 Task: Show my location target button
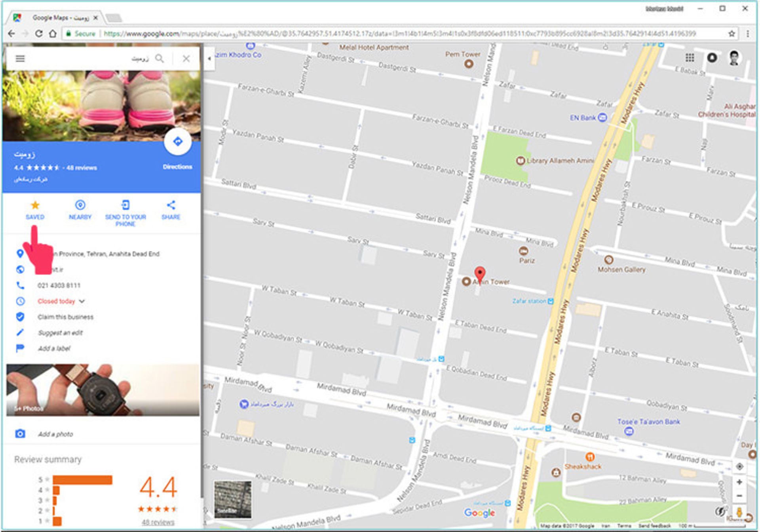point(739,467)
